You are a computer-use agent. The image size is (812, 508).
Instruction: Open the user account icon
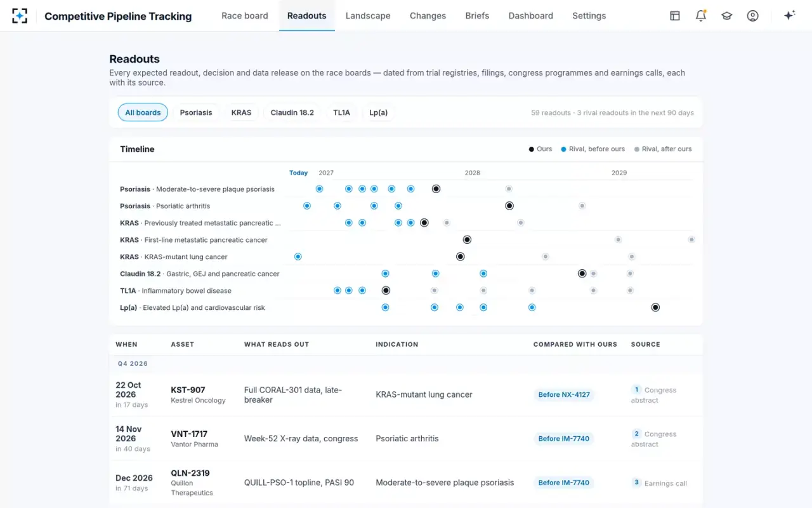click(x=753, y=16)
